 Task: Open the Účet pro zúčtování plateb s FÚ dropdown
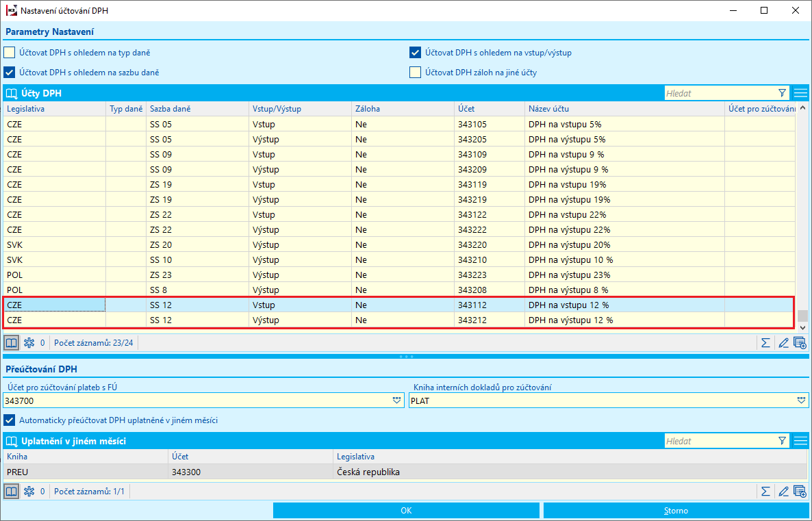(x=397, y=401)
